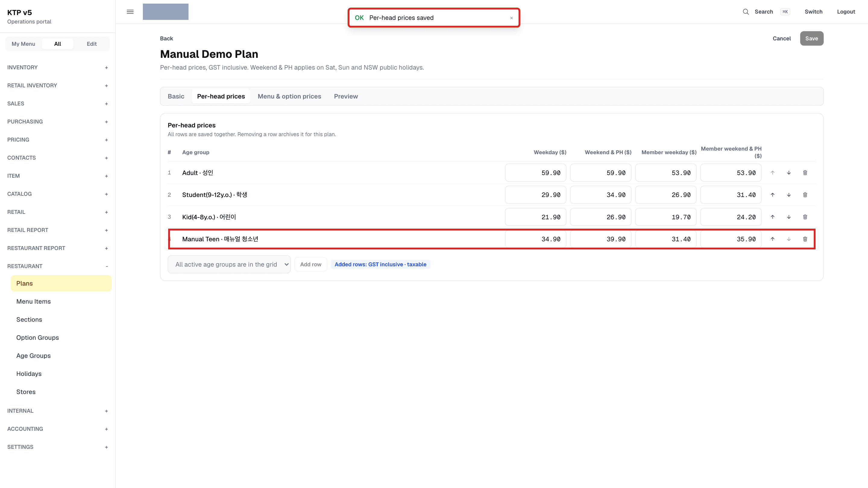Delete the Adult row with trash icon
Image resolution: width=868 pixels, height=488 pixels.
coord(805,173)
